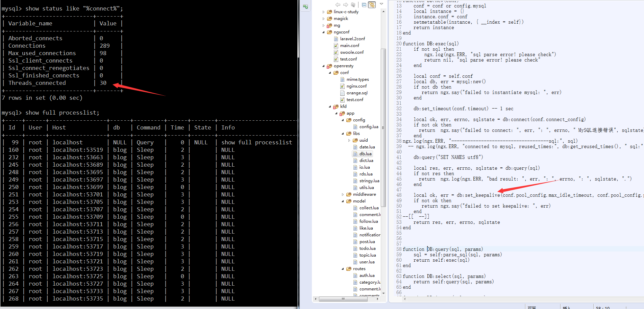Click the file icon beside nginx.conf
Viewport: 644px width, 309px height.
342,86
